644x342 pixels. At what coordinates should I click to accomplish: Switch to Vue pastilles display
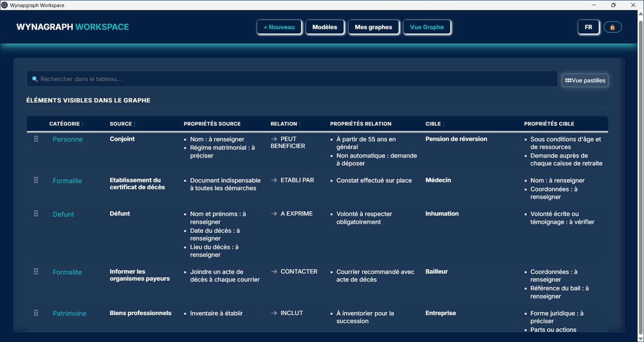(585, 80)
